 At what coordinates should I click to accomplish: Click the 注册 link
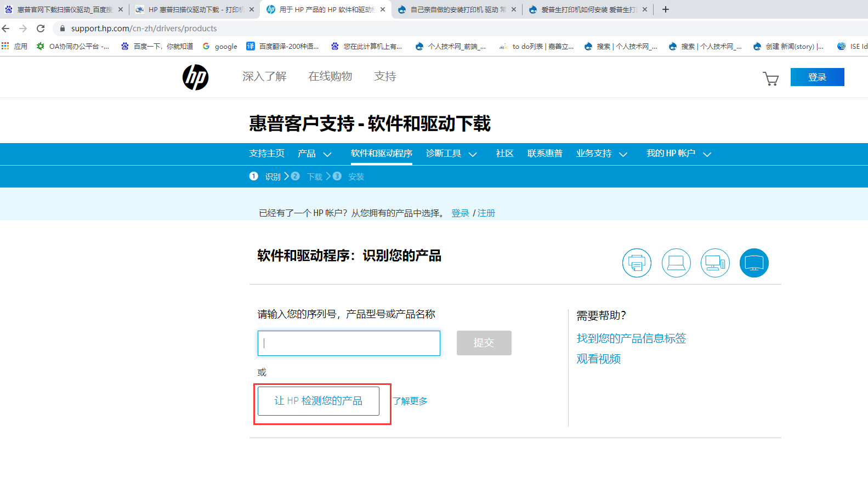coord(486,213)
